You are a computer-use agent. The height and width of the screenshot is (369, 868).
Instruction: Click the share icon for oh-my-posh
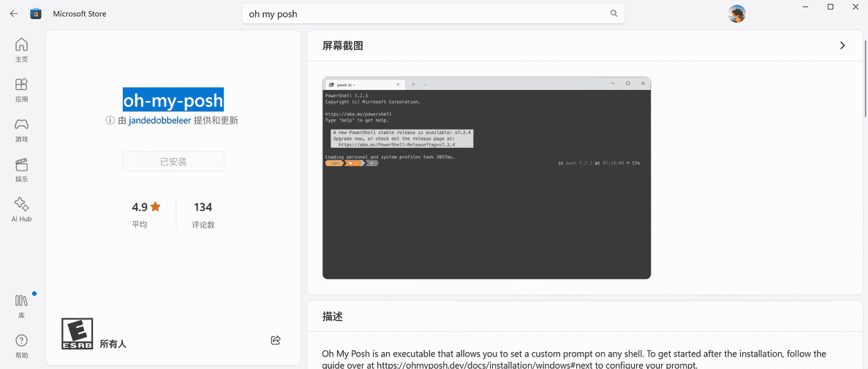tap(276, 340)
